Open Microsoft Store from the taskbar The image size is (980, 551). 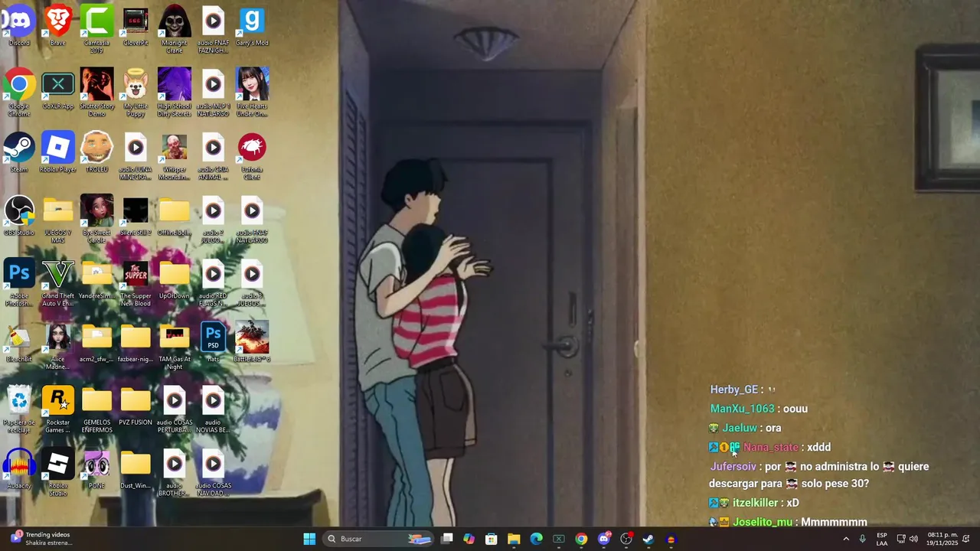pos(492,539)
